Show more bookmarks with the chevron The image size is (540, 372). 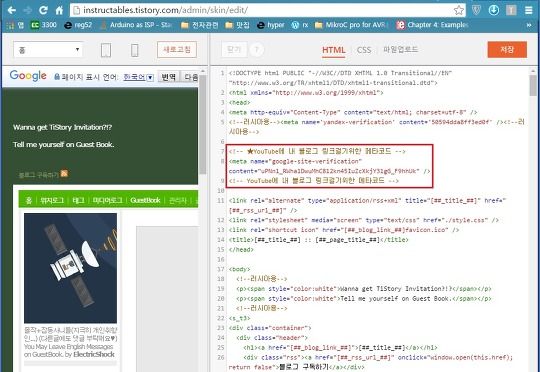pyautogui.click(x=529, y=25)
